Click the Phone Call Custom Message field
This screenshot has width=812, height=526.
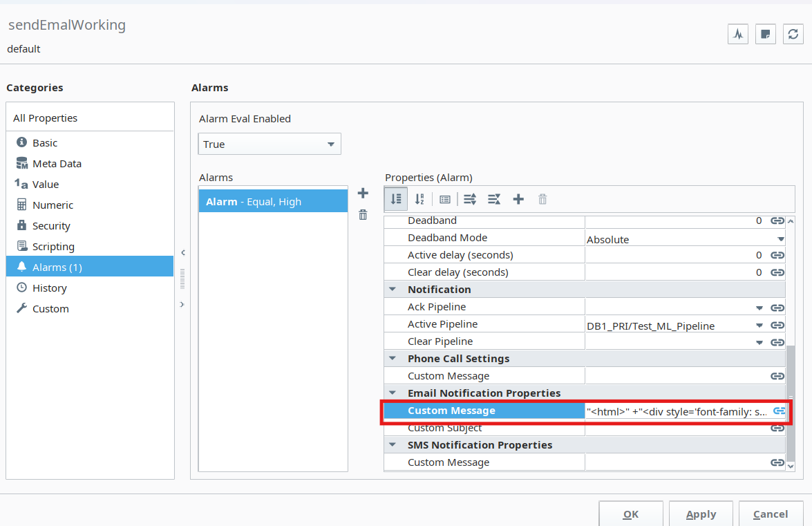677,376
